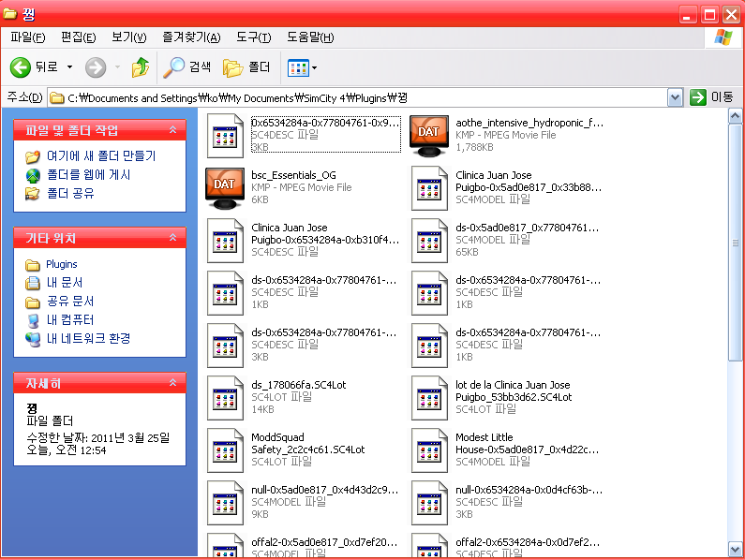Click the Windows flag logo

(723, 37)
